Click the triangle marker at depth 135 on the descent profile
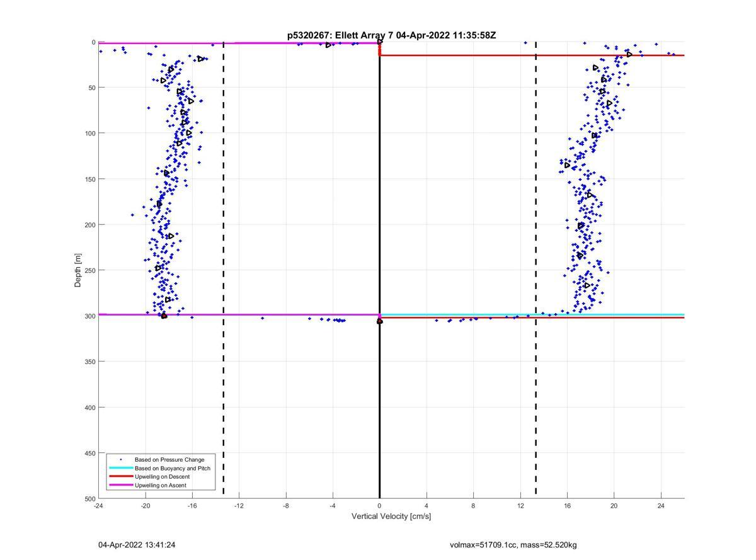756x560 pixels. (567, 165)
